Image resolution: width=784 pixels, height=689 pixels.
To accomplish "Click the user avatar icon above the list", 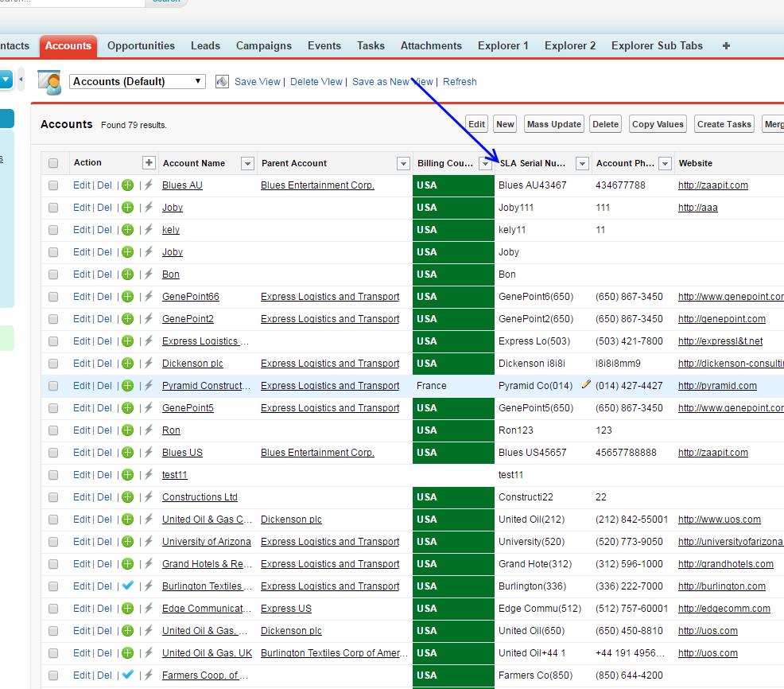I will [x=48, y=80].
